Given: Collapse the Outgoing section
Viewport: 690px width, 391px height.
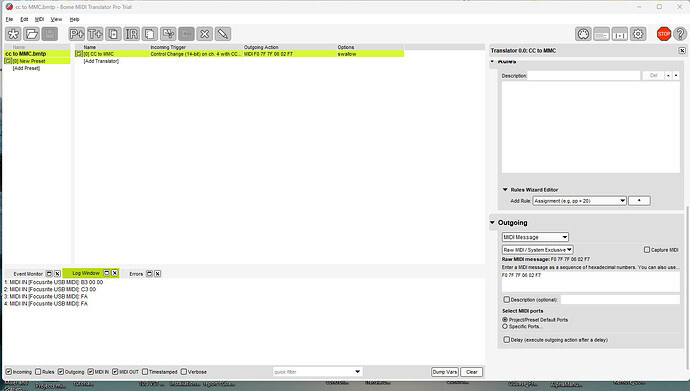Looking at the screenshot, I should pos(492,223).
